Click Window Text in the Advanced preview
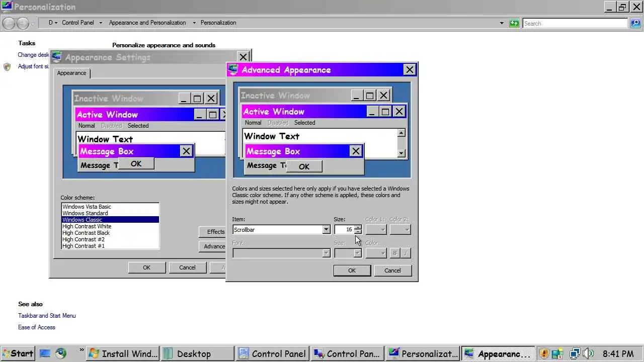The image size is (644, 362). tap(272, 136)
